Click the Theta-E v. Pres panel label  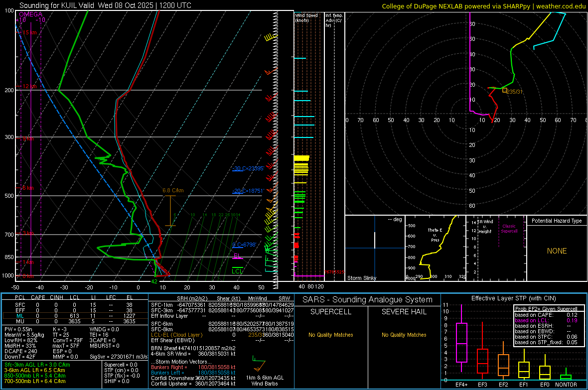(x=435, y=235)
